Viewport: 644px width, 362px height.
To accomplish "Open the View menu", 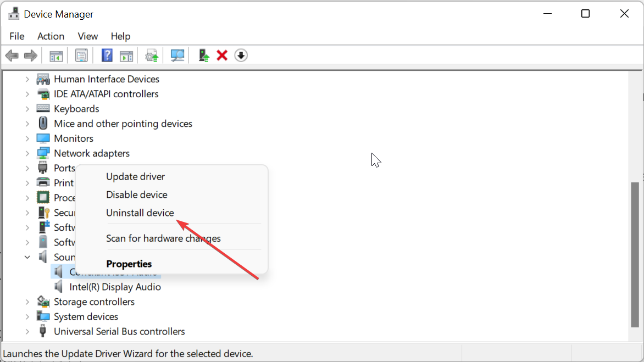I will point(87,36).
